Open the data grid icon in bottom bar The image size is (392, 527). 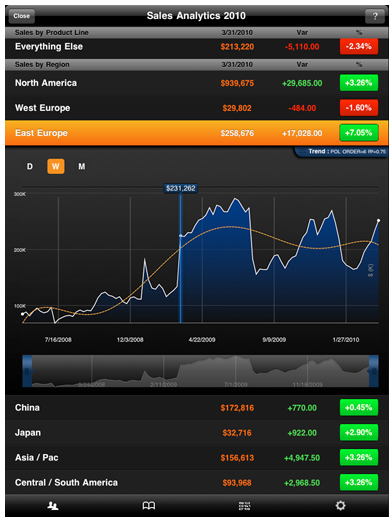pyautogui.click(x=244, y=505)
